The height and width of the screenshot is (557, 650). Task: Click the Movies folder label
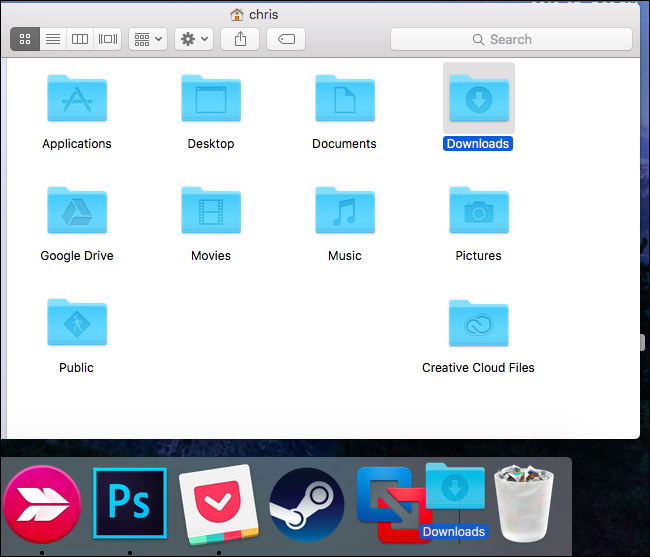click(211, 256)
